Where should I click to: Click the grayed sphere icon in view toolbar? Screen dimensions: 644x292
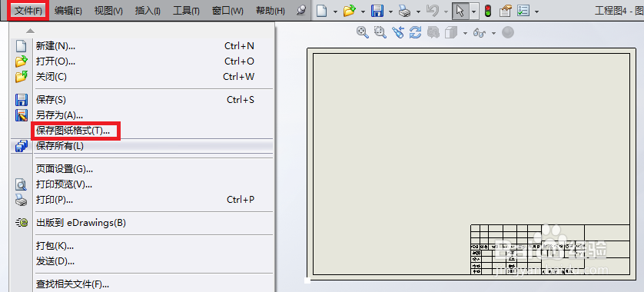tap(508, 32)
